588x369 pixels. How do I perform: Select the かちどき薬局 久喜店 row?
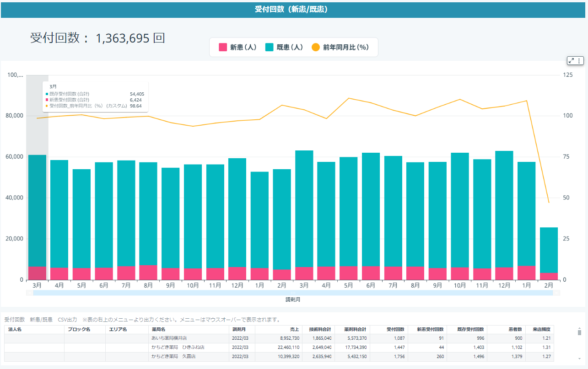click(x=173, y=356)
